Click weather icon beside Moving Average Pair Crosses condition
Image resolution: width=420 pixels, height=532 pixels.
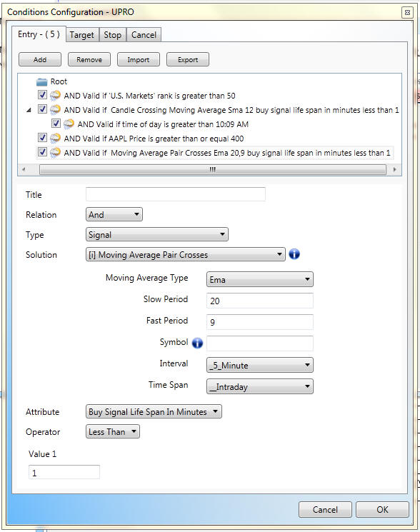coord(55,153)
